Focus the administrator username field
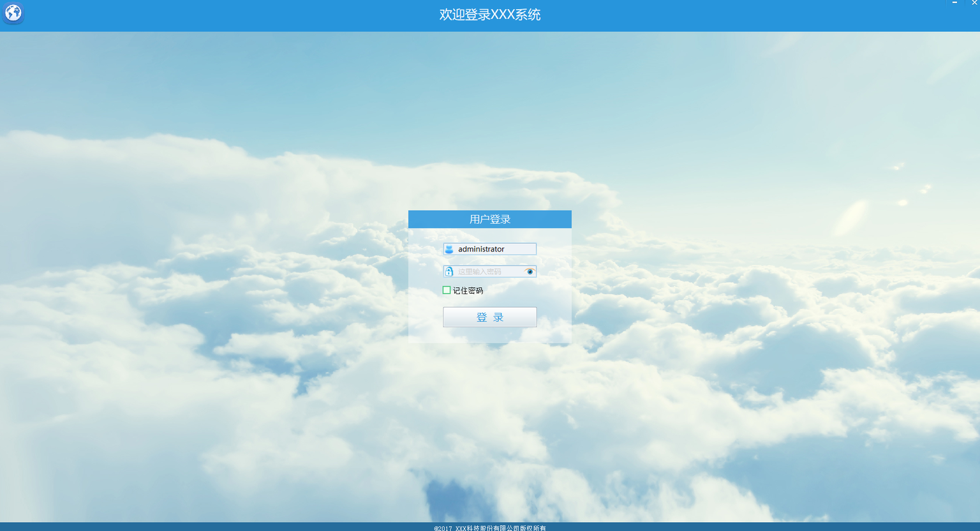 point(490,249)
